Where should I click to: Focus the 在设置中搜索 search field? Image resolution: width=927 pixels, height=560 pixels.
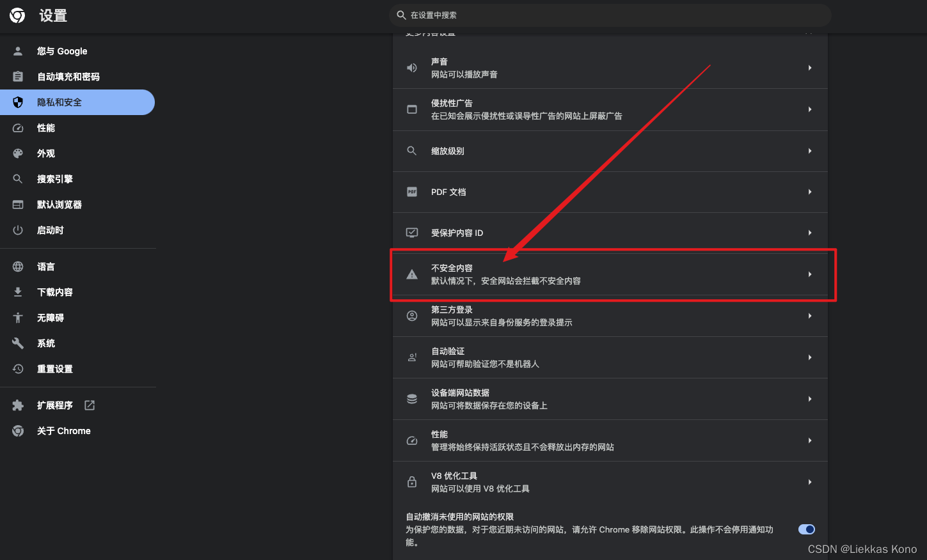610,15
